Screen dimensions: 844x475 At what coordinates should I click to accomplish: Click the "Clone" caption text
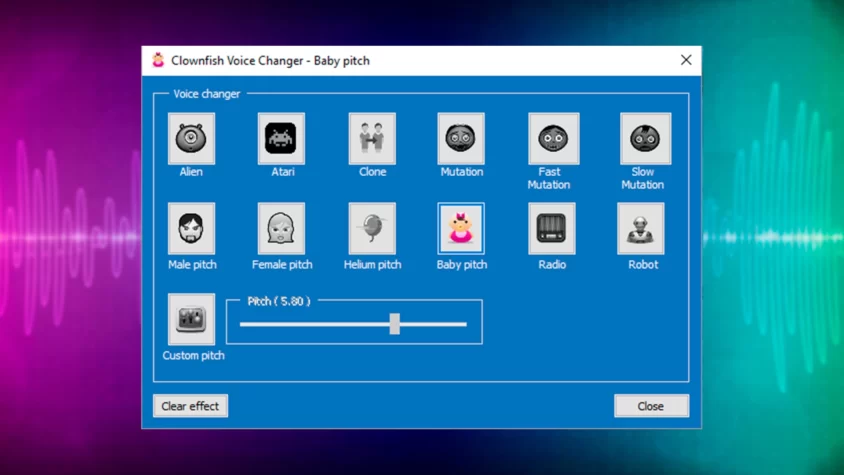coord(372,172)
